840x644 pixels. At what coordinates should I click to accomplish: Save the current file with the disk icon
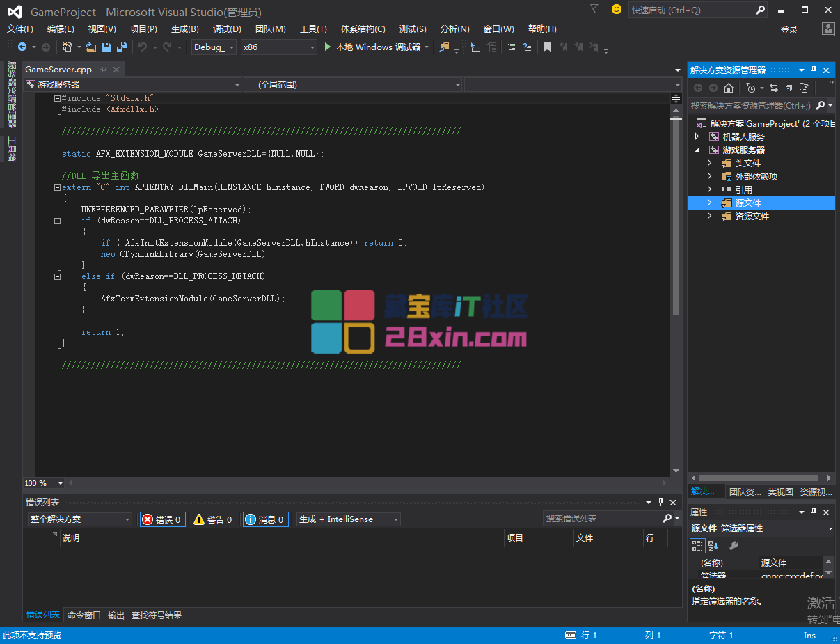[106, 47]
